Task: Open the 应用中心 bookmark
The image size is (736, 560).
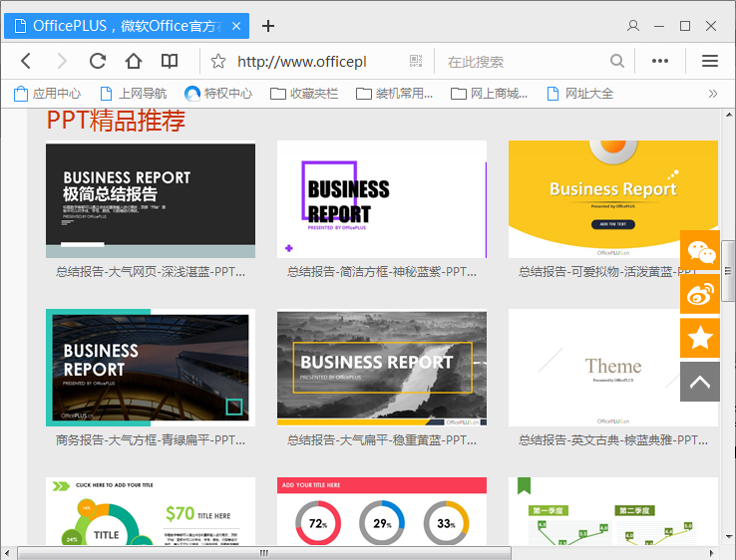Action: coord(47,94)
